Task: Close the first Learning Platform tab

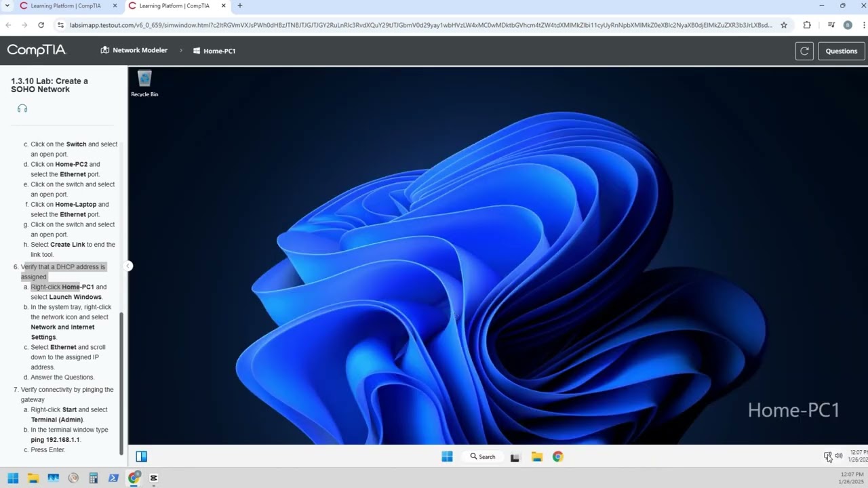Action: click(x=115, y=6)
